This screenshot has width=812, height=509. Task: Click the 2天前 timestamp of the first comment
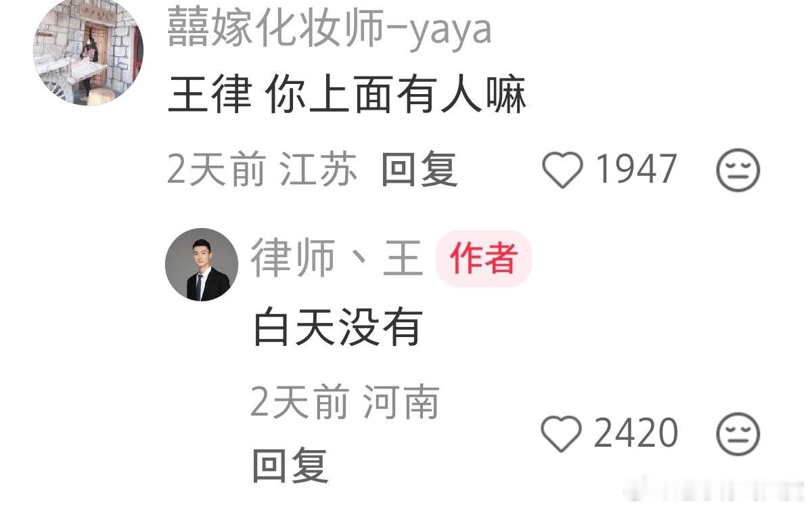pos(216,169)
